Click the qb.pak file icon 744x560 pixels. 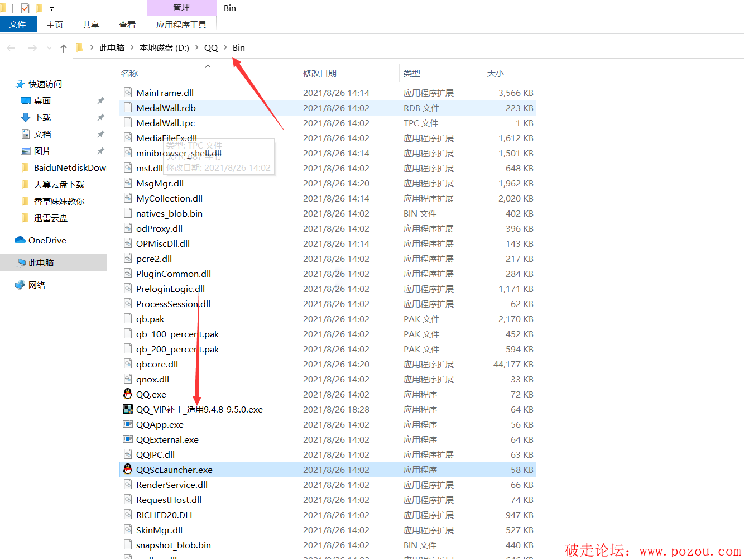[128, 319]
